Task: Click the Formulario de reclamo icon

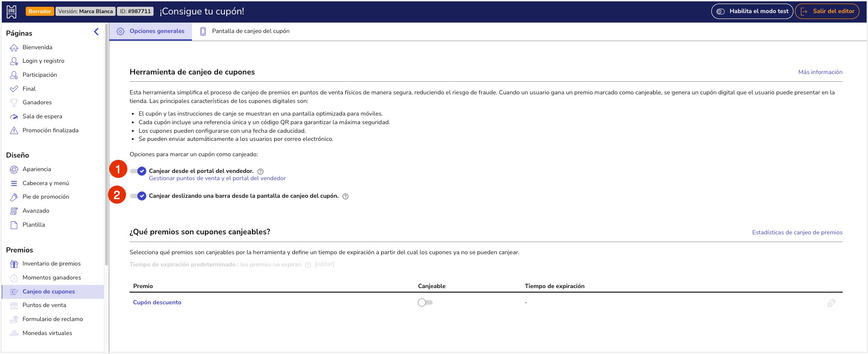Action: coord(14,319)
